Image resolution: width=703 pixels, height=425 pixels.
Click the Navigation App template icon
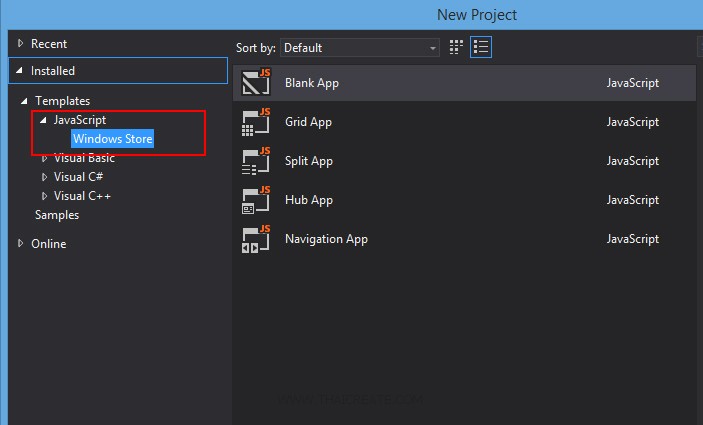(257, 239)
